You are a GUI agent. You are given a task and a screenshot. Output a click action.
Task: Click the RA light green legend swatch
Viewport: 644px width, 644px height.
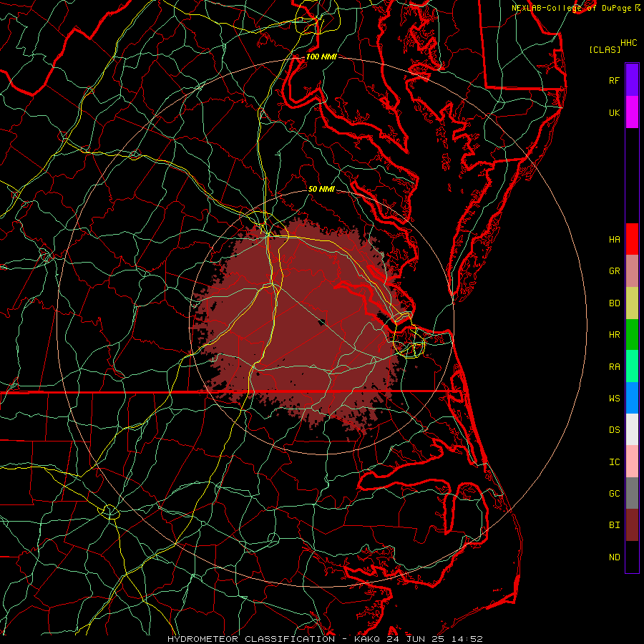coord(632,366)
